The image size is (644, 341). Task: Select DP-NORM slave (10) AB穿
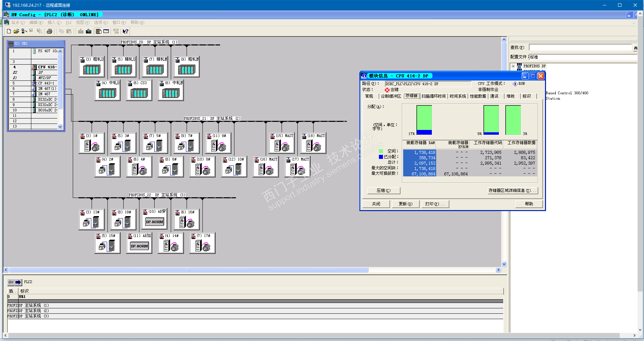tap(155, 219)
